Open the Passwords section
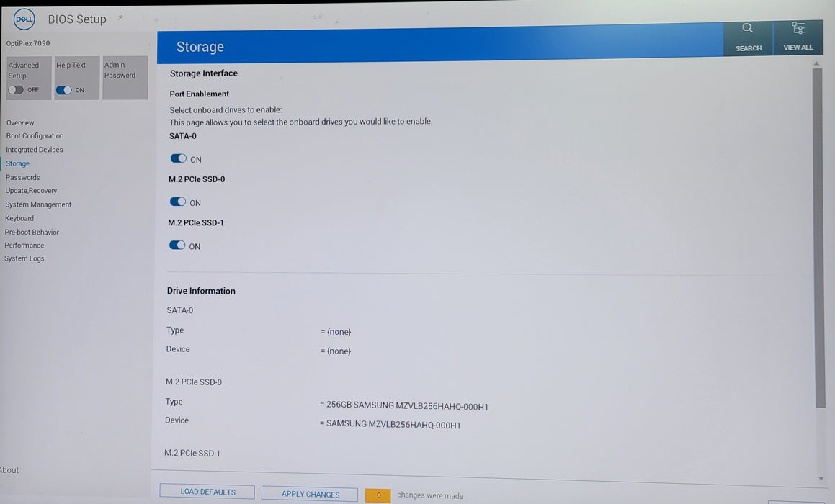The image size is (835, 504). 22,177
